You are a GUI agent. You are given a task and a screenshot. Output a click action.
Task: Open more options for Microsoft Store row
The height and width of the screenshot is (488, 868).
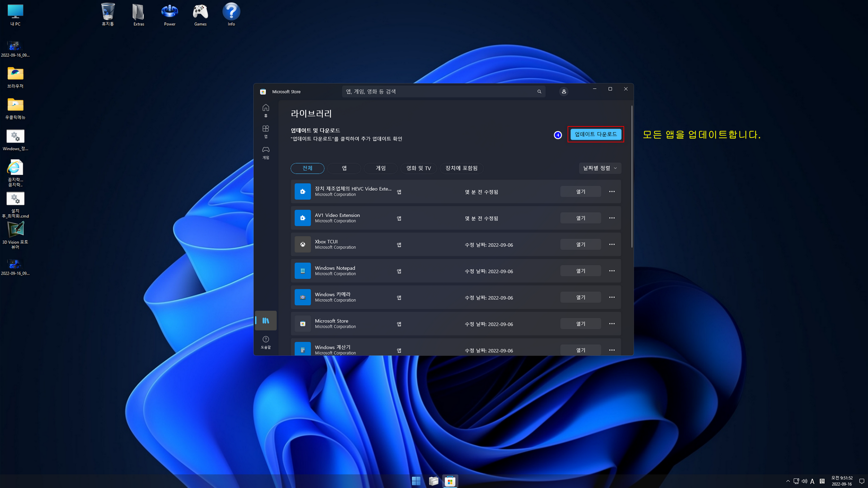coord(612,324)
